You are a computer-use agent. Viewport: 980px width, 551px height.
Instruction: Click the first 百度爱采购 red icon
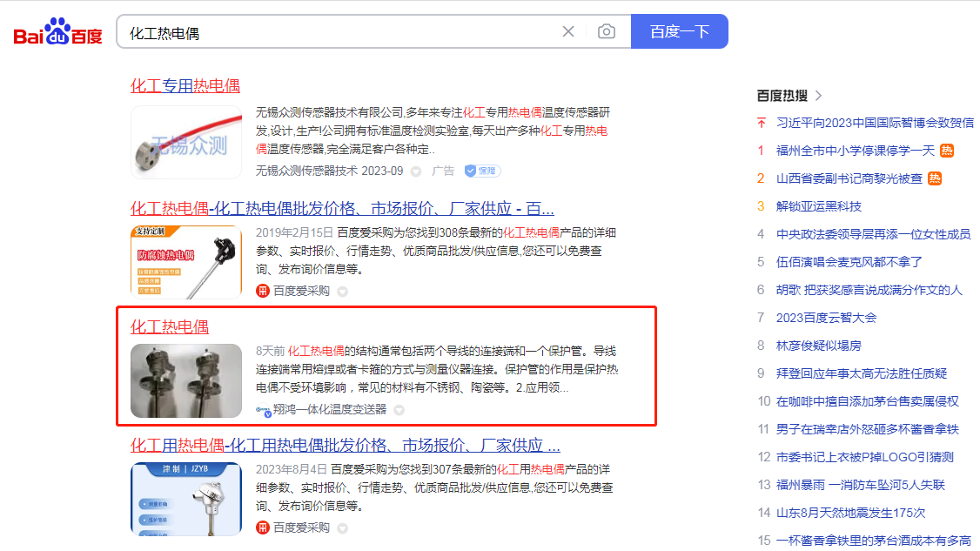point(263,291)
